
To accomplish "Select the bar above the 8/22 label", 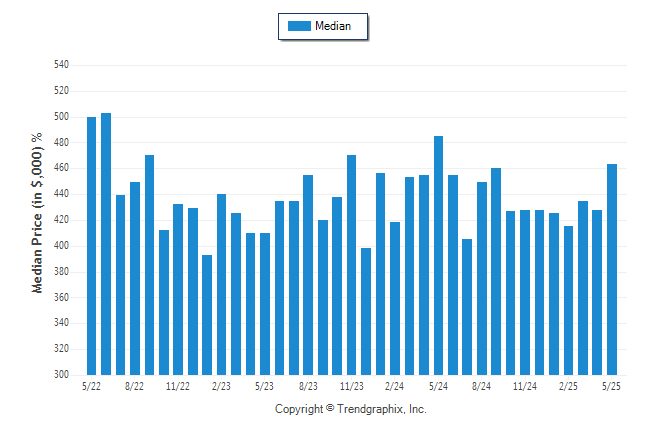I will tap(135, 279).
